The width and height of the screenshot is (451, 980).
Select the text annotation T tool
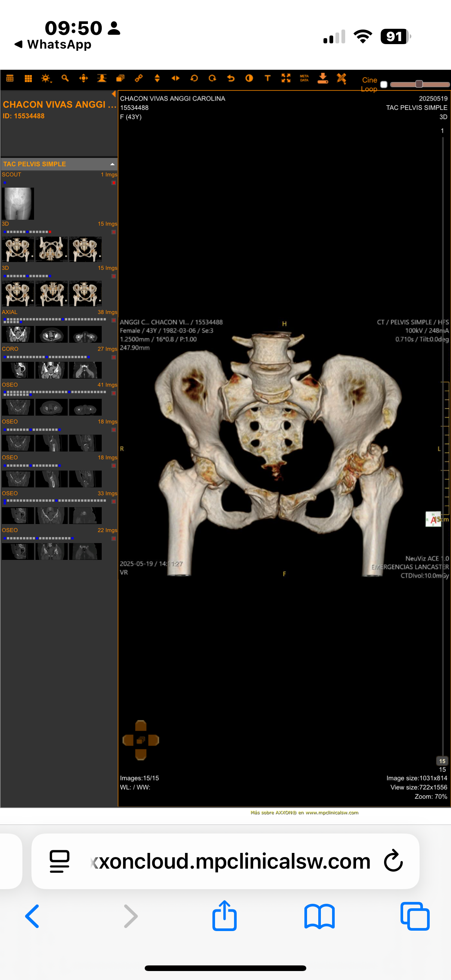(267, 78)
